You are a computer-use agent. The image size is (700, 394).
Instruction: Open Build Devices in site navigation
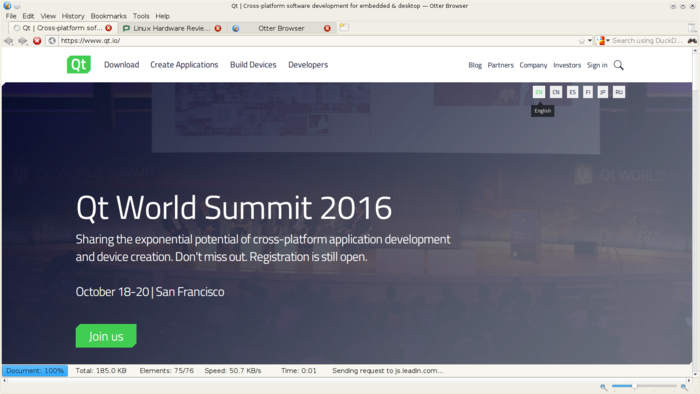[253, 65]
